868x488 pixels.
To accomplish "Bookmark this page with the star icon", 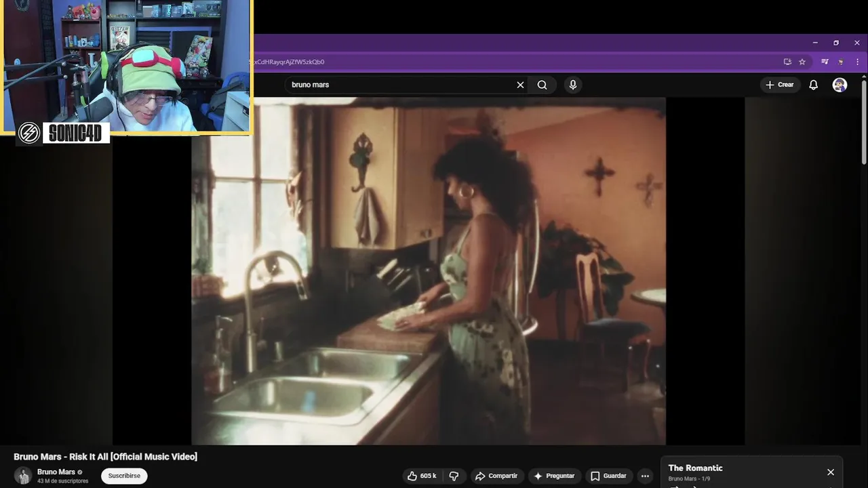I will coord(802,62).
